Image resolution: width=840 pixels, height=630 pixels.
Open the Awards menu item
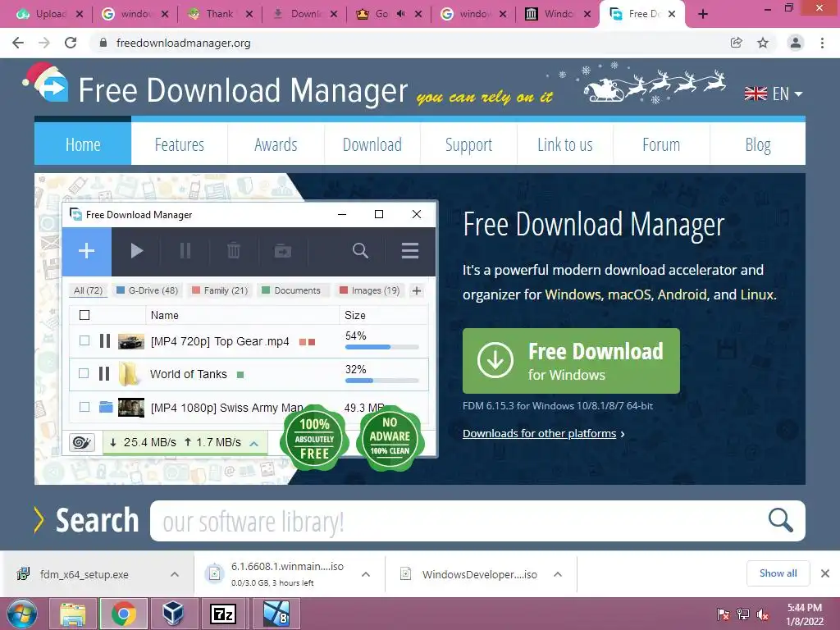point(276,144)
